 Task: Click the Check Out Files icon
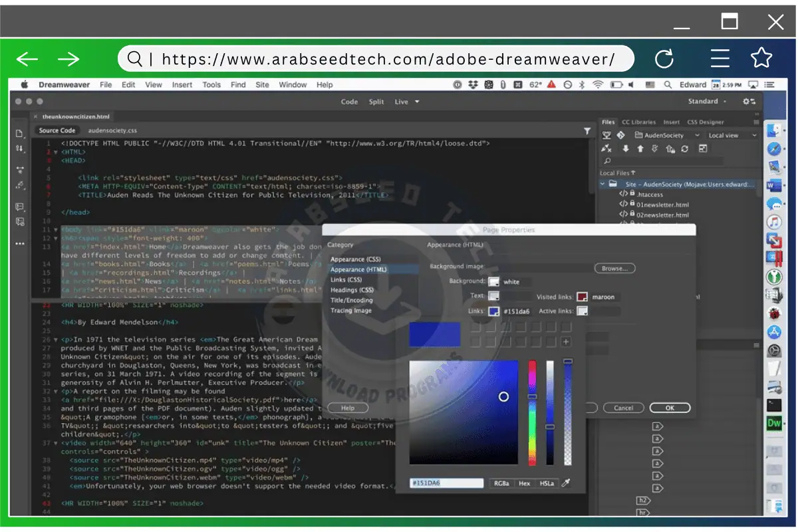click(x=654, y=148)
